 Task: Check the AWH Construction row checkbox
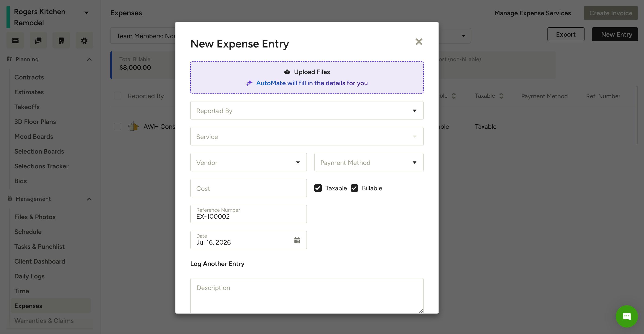[x=118, y=127]
